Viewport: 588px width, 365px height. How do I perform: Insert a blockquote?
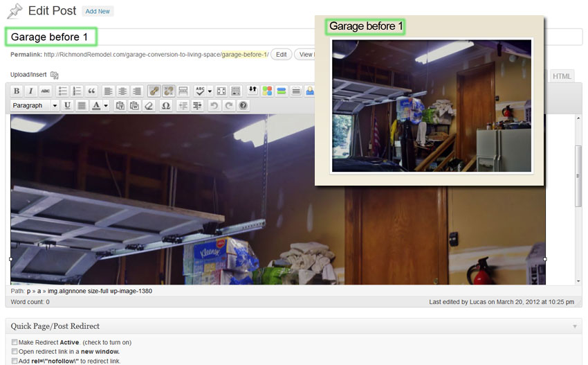[x=91, y=91]
